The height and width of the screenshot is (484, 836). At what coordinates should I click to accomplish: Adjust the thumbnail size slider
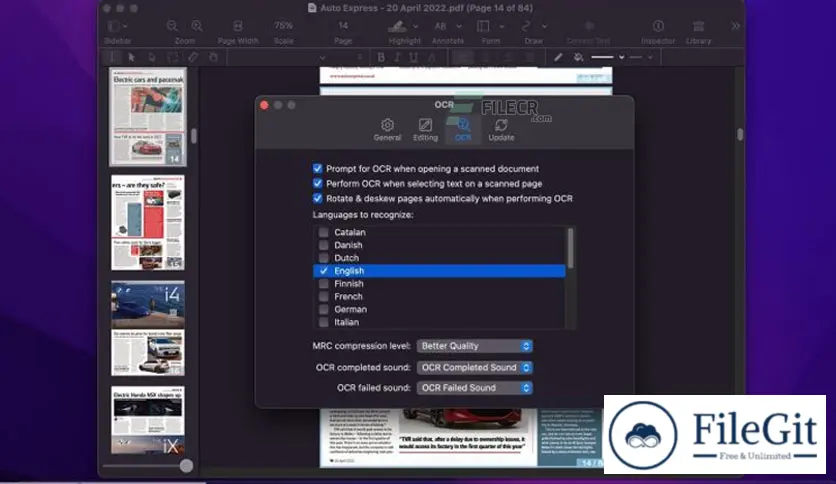pyautogui.click(x=186, y=466)
